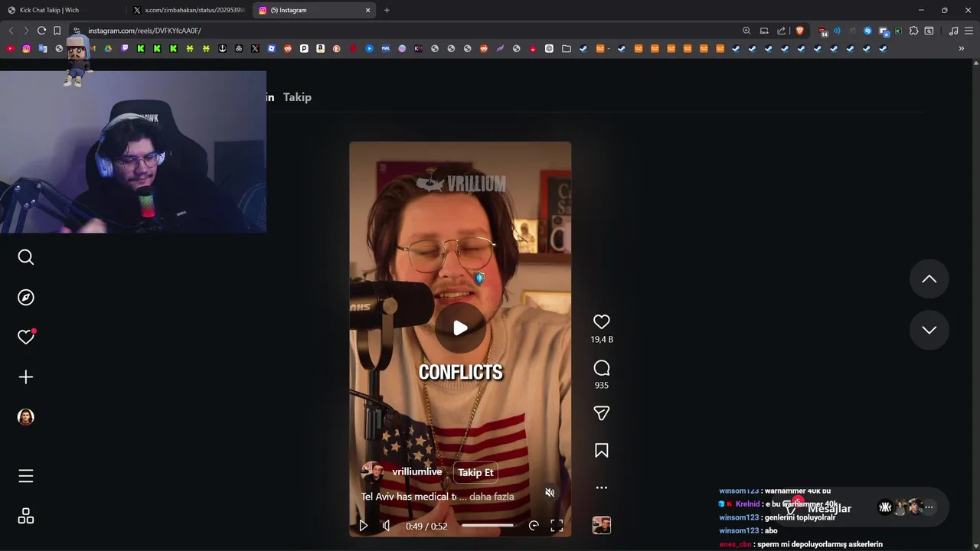This screenshot has width=980, height=551.
Task: Unmute reel via the muted speaker overlay
Action: point(550,492)
